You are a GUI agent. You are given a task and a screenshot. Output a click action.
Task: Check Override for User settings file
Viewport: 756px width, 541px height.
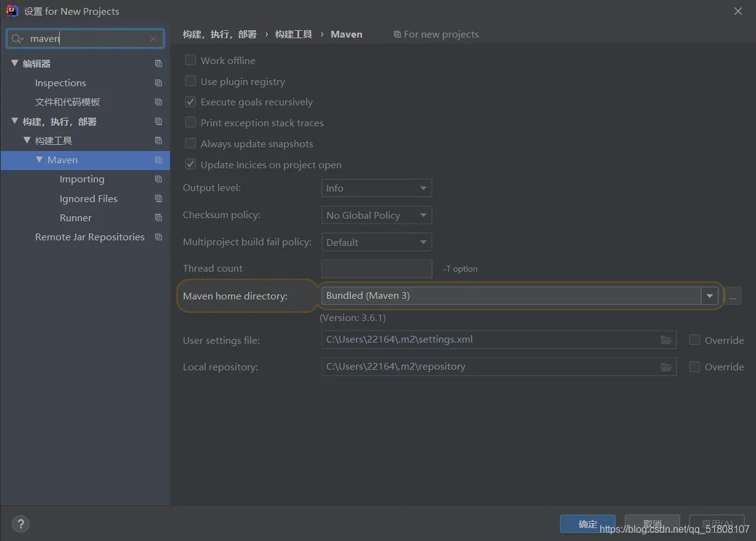pyautogui.click(x=694, y=340)
